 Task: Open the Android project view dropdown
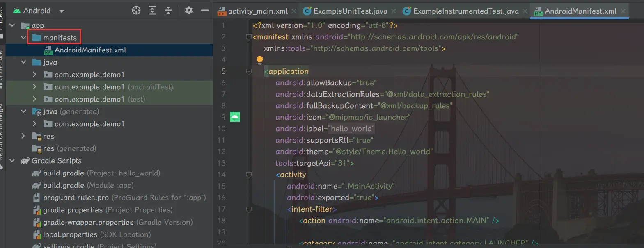click(x=62, y=11)
